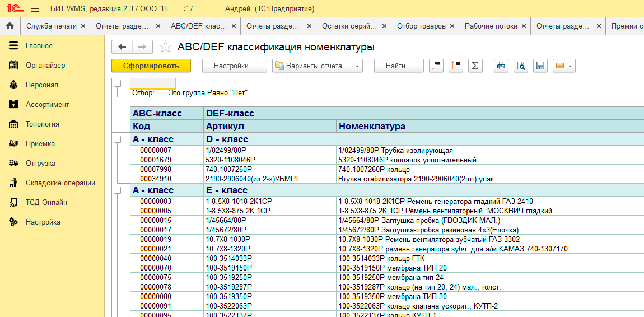Close the Служба печати tab

pos(83,26)
